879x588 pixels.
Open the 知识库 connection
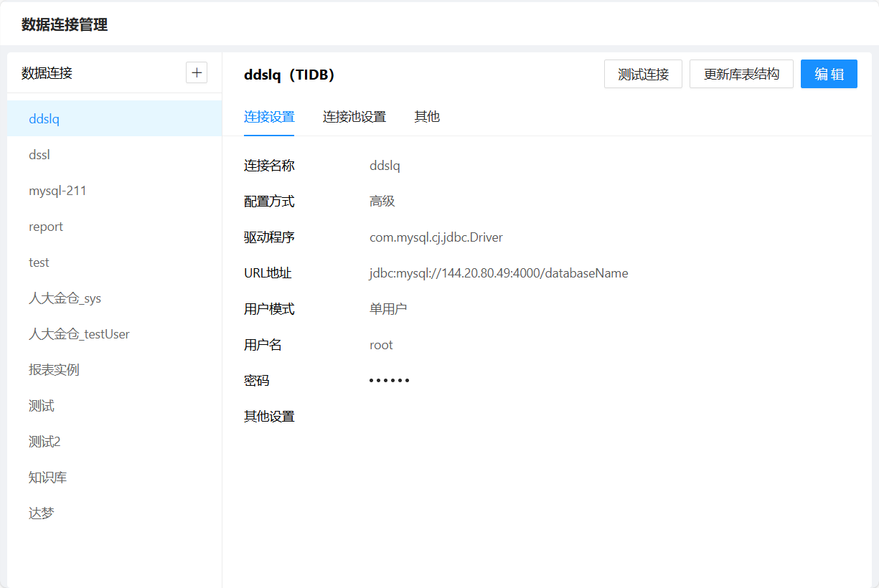pos(47,478)
